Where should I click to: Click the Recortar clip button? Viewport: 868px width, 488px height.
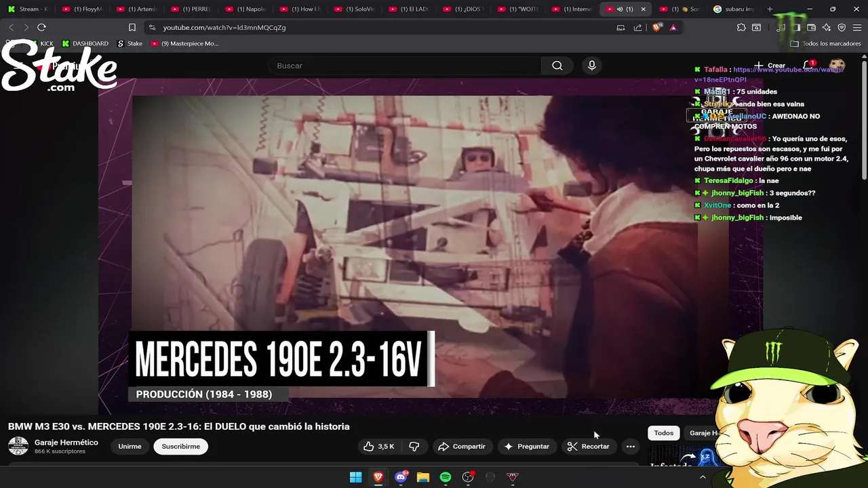589,447
